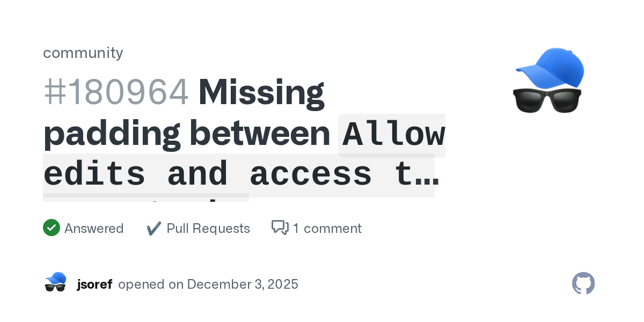Click the "opened on December 3, 2025" date
The height and width of the screenshot is (322, 644).
tap(208, 284)
